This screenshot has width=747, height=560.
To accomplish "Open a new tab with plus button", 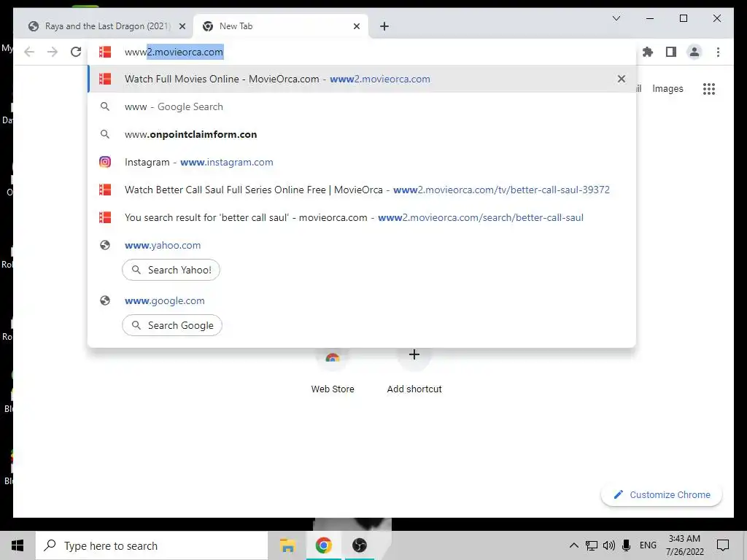I will point(384,26).
